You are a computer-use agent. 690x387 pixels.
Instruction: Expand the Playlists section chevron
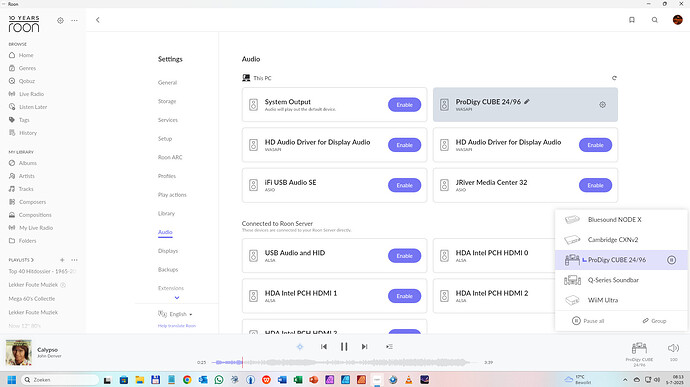33,260
